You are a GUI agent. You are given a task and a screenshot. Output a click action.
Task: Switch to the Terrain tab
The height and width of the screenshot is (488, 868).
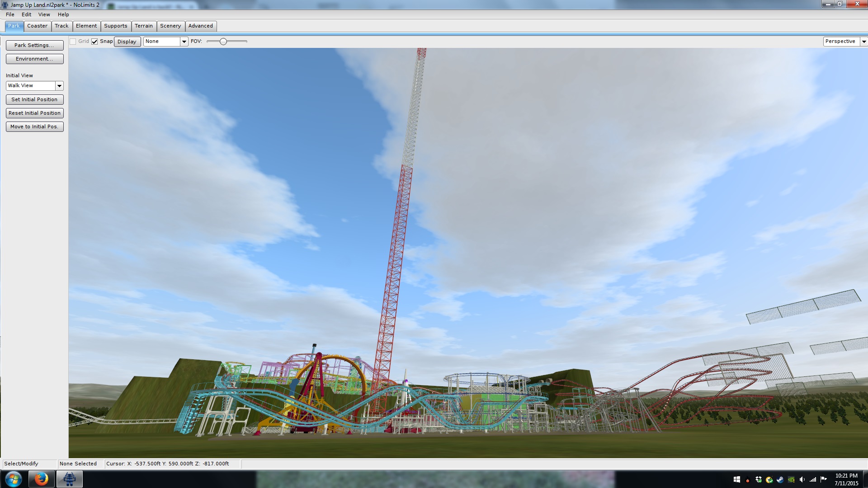[144, 26]
